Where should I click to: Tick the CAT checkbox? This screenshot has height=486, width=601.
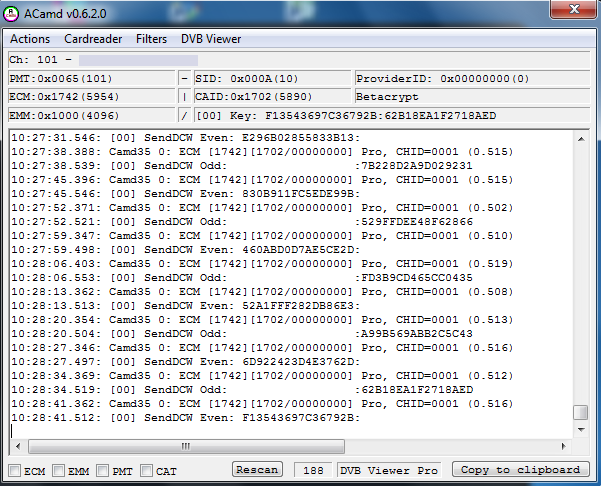[x=147, y=470]
